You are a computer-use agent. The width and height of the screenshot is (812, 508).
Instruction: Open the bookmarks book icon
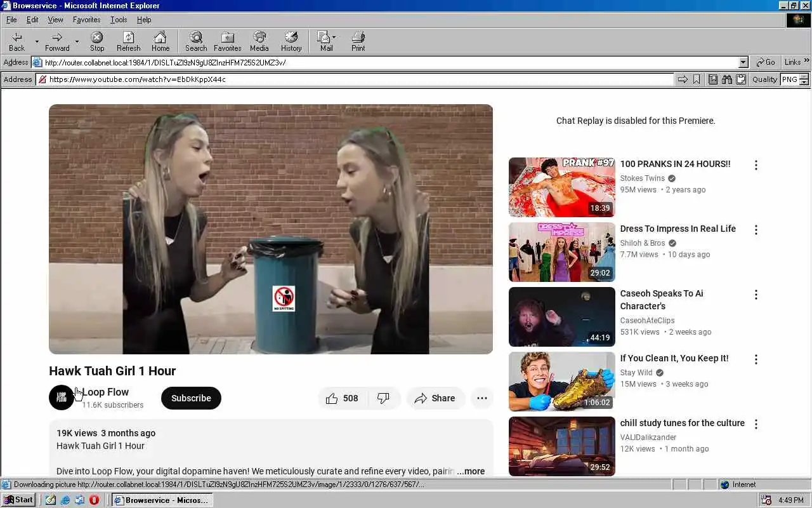[713, 79]
